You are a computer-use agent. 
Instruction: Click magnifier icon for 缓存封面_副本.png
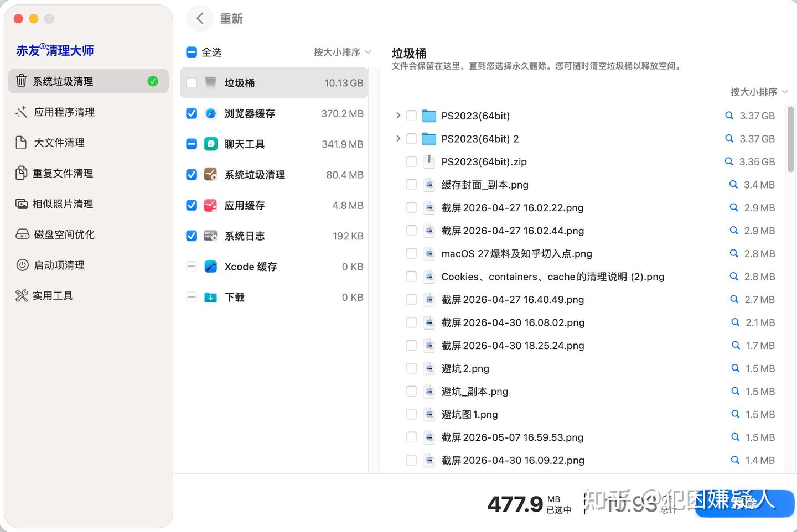[x=733, y=185]
